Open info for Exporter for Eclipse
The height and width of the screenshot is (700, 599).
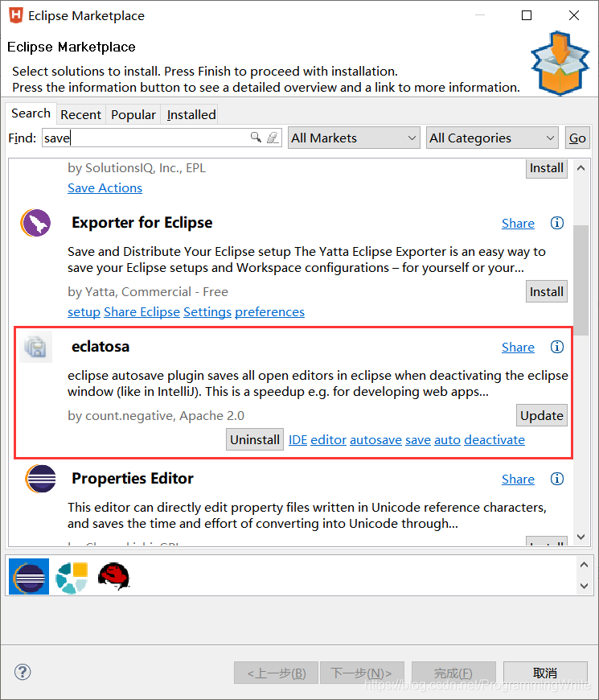[x=556, y=223]
